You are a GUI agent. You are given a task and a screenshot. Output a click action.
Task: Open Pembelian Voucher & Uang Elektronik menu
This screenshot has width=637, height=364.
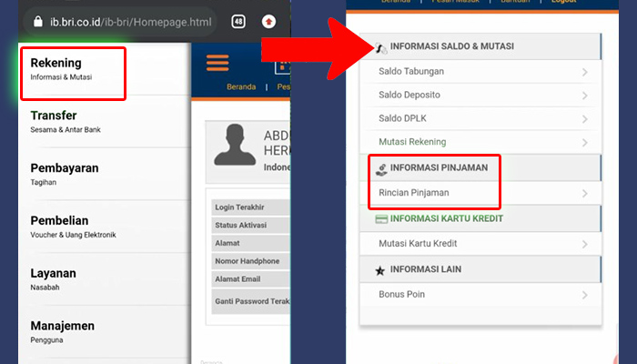pos(105,227)
